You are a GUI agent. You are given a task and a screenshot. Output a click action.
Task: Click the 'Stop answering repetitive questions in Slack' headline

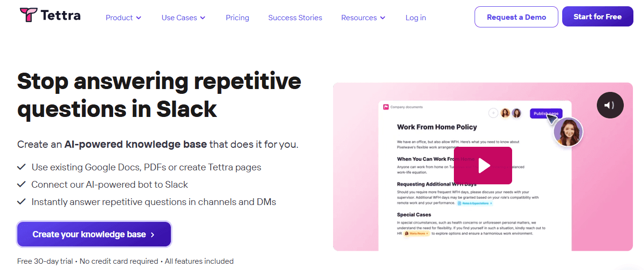point(159,95)
